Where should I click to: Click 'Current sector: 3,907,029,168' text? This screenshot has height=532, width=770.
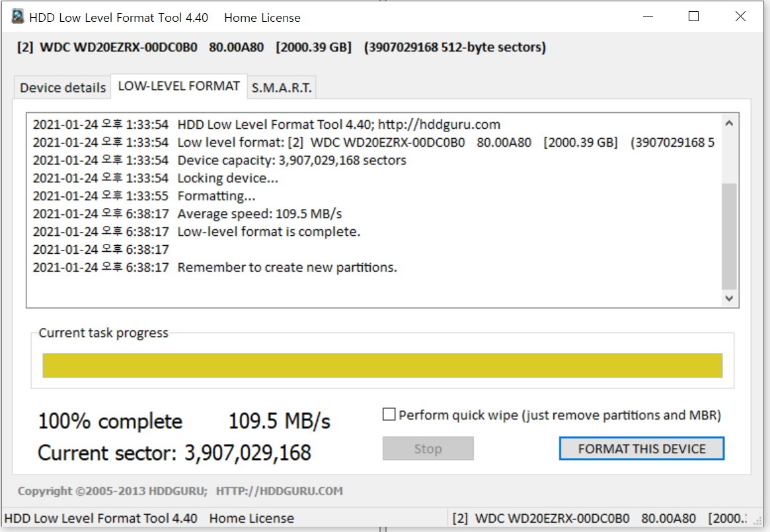(x=174, y=453)
